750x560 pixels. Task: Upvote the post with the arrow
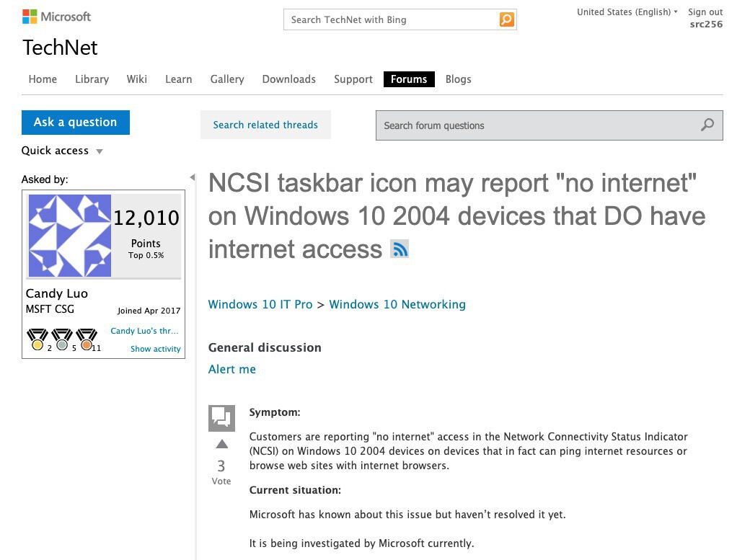point(221,444)
